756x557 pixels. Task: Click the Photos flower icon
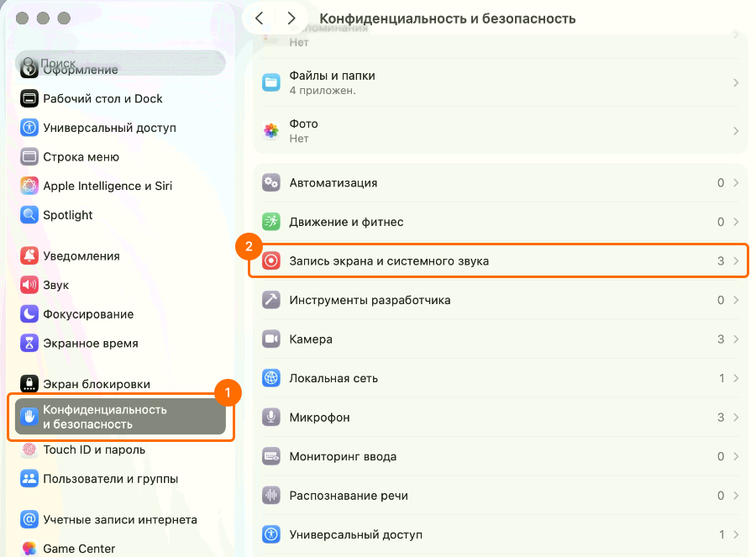pos(271,131)
